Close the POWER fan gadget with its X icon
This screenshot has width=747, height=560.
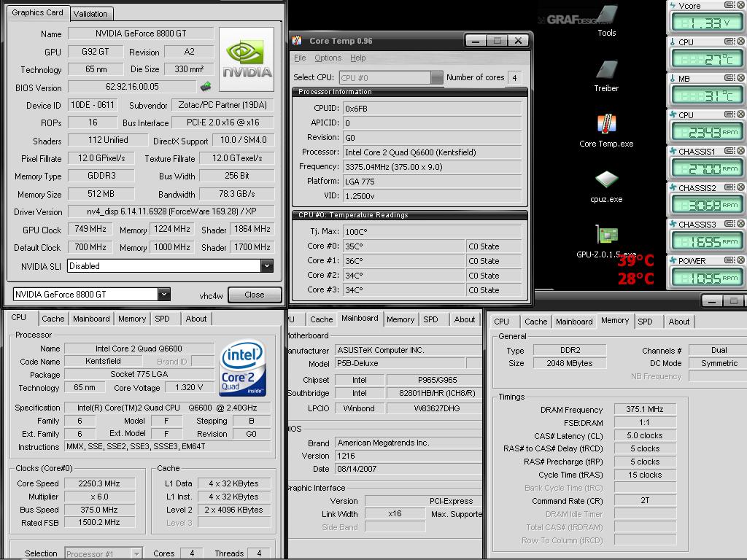pos(741,260)
